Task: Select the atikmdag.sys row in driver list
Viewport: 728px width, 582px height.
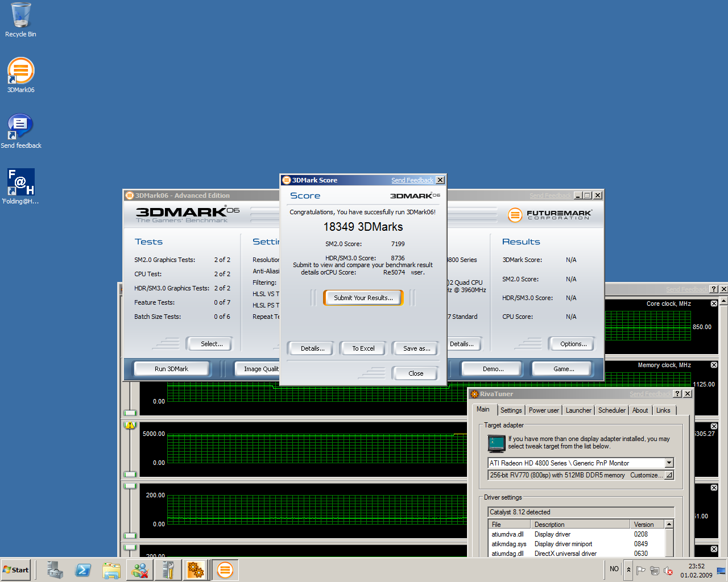Action: tap(576, 544)
